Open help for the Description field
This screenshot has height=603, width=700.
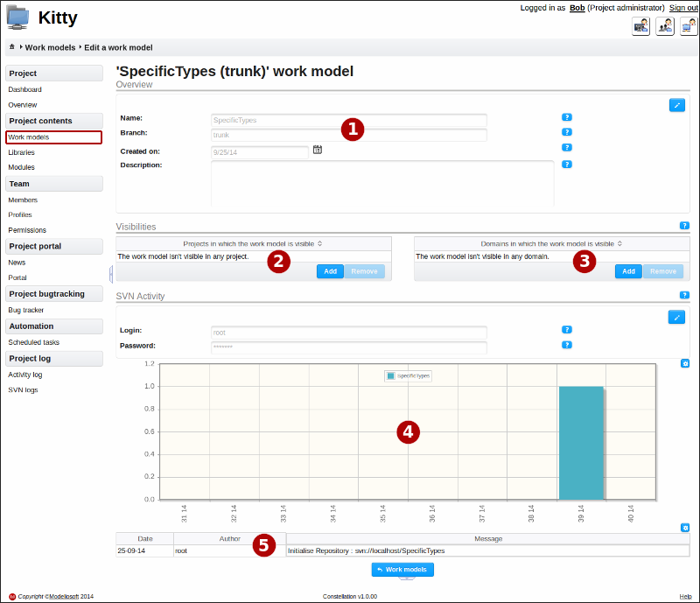coord(566,165)
